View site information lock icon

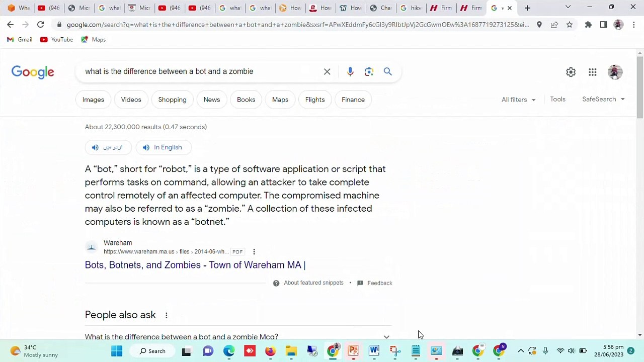[x=60, y=25]
